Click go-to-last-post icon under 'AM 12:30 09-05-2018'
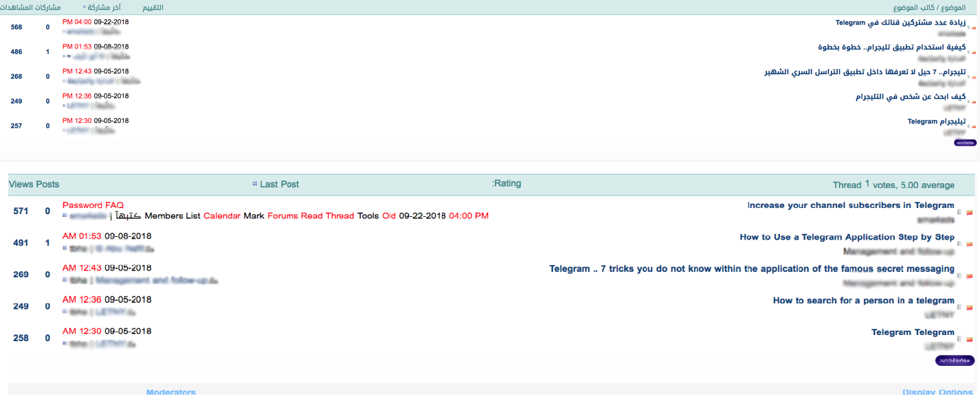980x405 pixels. 65,343
